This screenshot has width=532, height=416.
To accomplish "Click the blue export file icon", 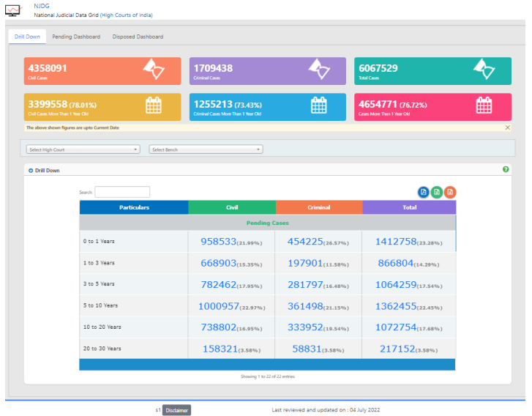I will [x=424, y=192].
